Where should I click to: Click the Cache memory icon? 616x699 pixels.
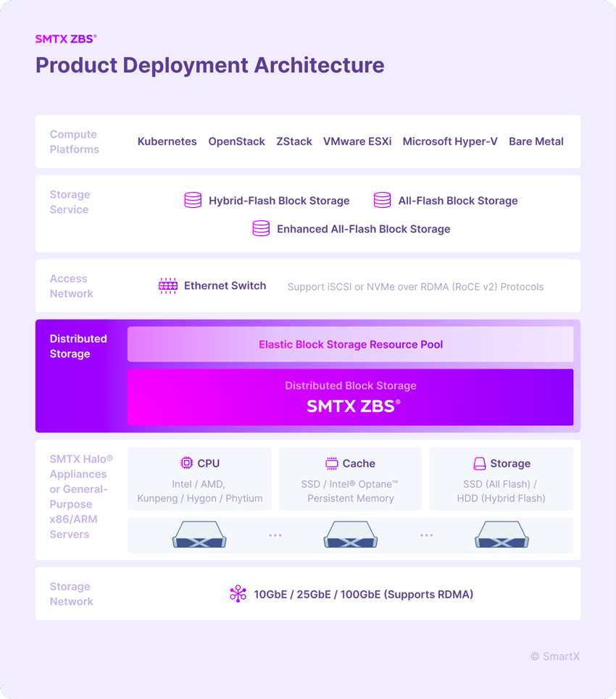pyautogui.click(x=331, y=463)
